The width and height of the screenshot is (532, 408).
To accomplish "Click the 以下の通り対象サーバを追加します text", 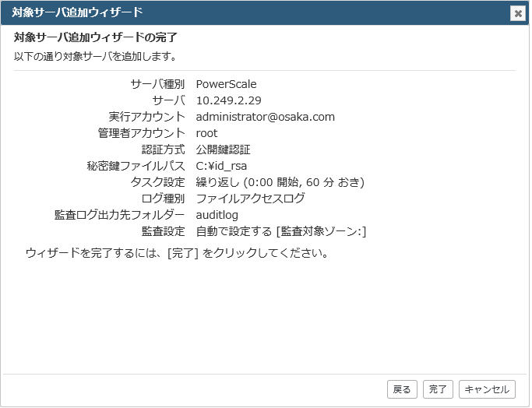I will [x=95, y=56].
